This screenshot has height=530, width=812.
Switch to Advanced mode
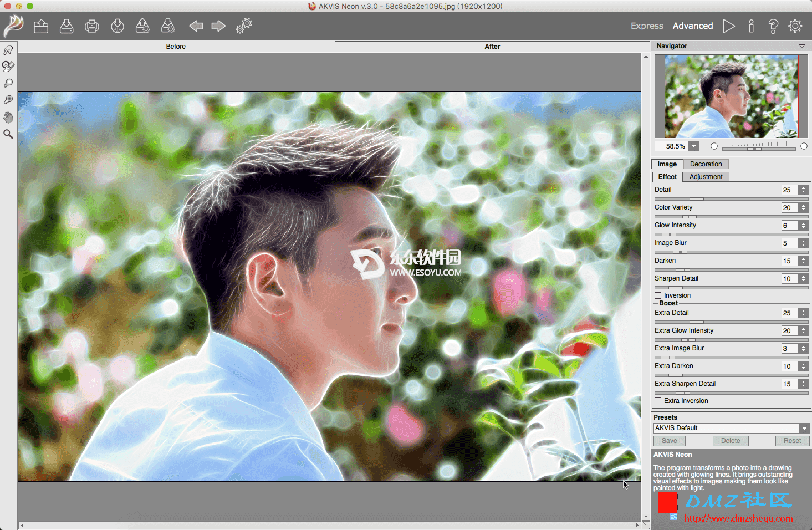click(693, 26)
